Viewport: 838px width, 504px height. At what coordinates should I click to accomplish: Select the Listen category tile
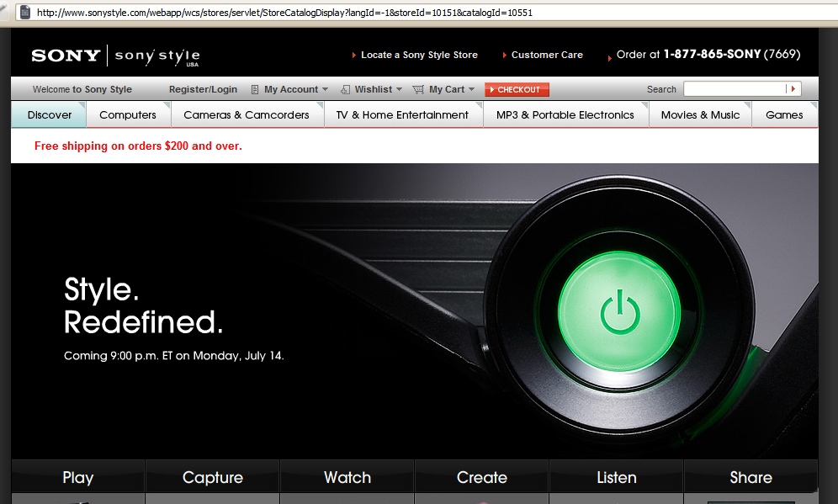click(617, 477)
